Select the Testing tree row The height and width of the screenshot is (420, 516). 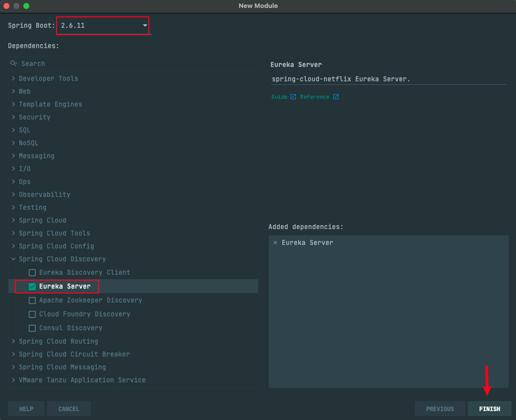point(133,207)
